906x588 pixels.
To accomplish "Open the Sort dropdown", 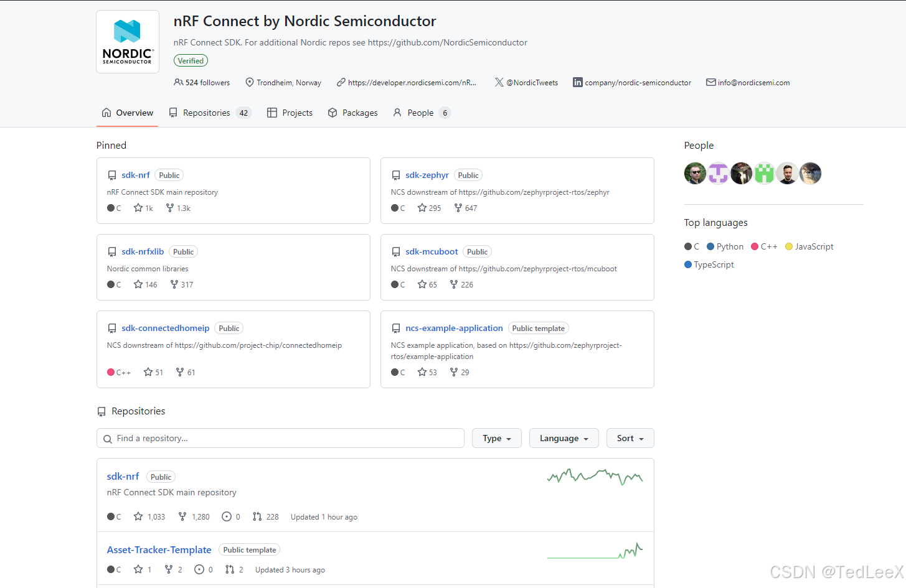I will (630, 438).
